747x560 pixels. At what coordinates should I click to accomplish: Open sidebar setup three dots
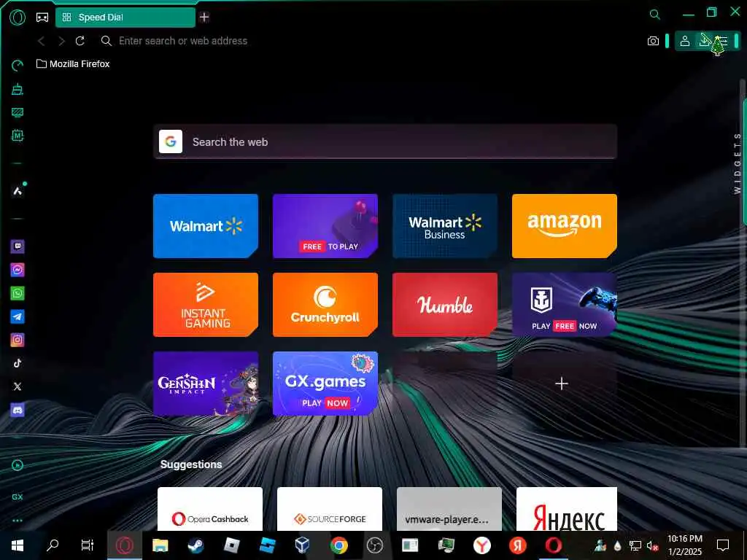click(18, 521)
